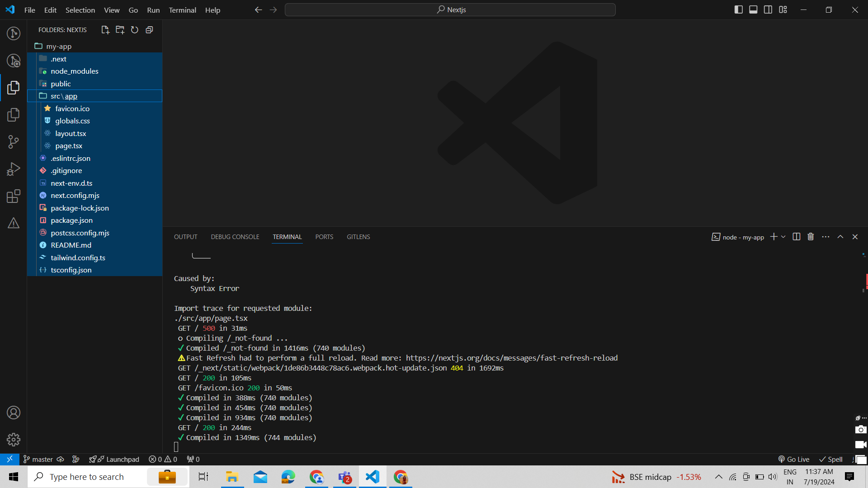Open Microsoft Edge from taskbar
Viewport: 868px width, 488px height.
(x=288, y=477)
